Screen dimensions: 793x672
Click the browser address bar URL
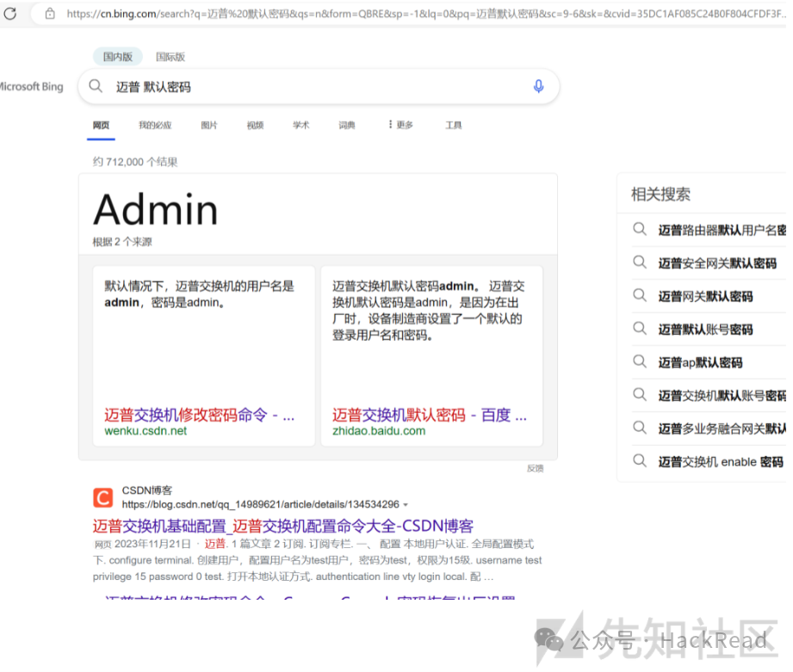coord(426,14)
